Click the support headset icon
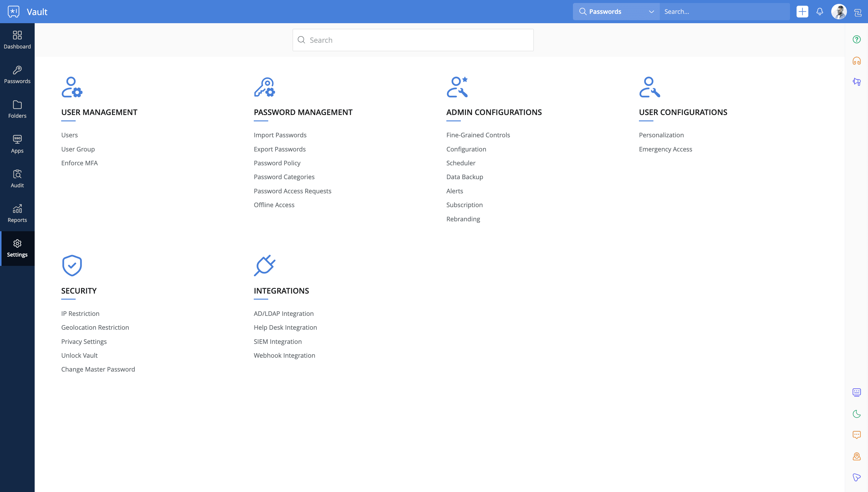 click(x=857, y=61)
